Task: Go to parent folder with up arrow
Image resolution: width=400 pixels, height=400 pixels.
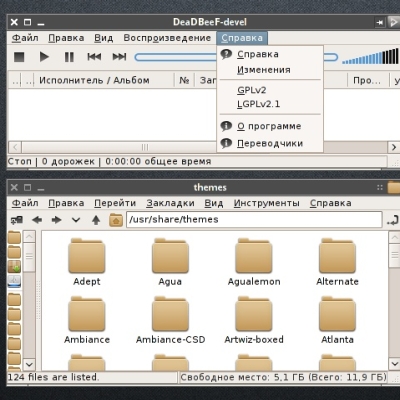Action: pyautogui.click(x=96, y=220)
